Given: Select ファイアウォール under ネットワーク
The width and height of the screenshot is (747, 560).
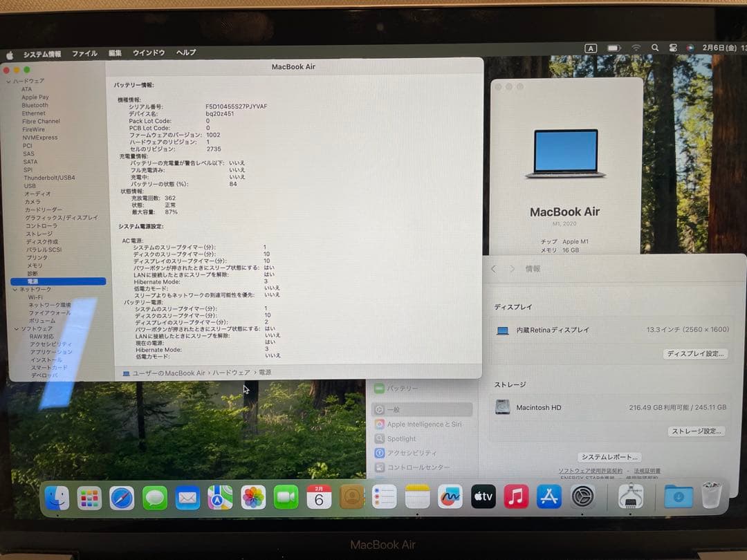Looking at the screenshot, I should (x=50, y=313).
